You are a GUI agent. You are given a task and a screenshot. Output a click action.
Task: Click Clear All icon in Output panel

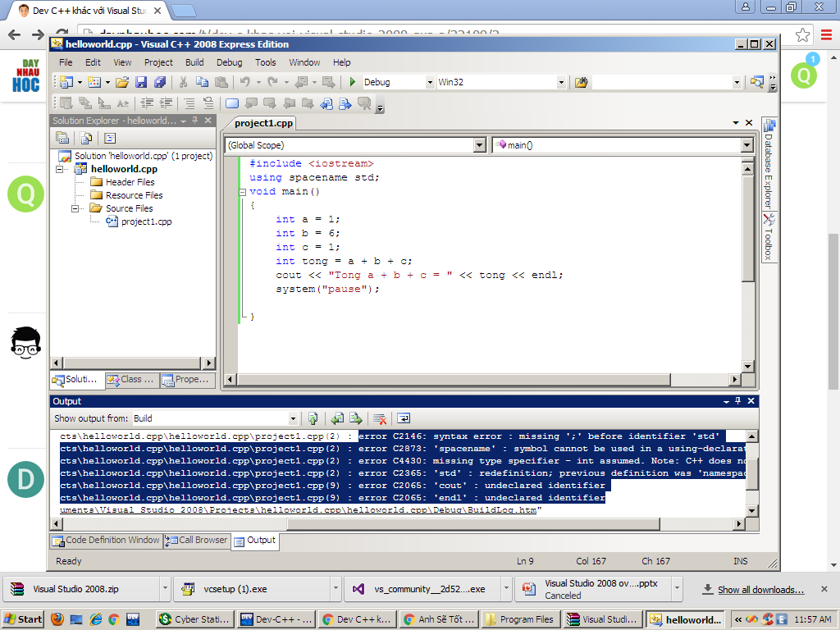click(380, 418)
